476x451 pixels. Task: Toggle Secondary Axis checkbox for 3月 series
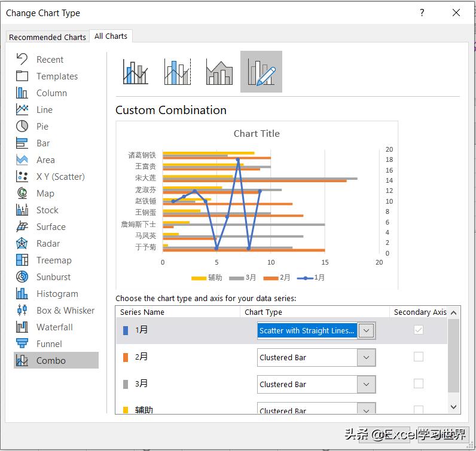419,383
